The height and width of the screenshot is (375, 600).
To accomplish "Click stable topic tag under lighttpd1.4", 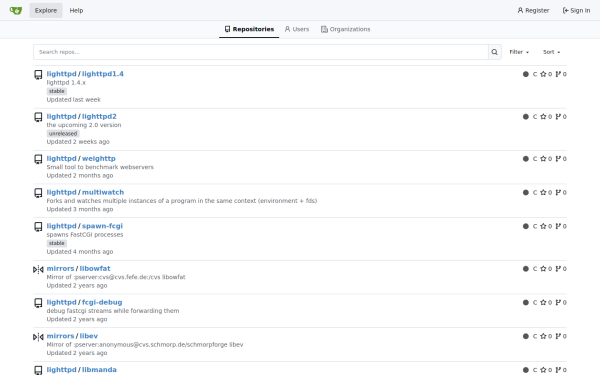I will [x=57, y=91].
